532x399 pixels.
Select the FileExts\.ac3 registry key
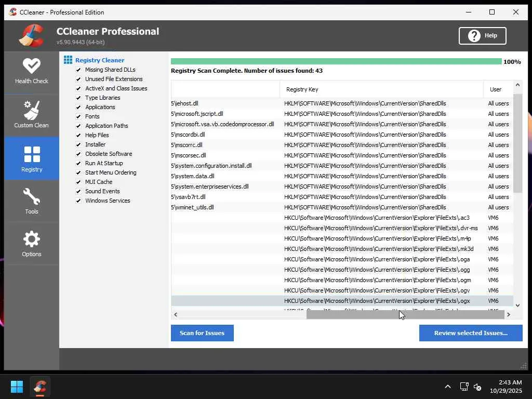click(x=342, y=218)
